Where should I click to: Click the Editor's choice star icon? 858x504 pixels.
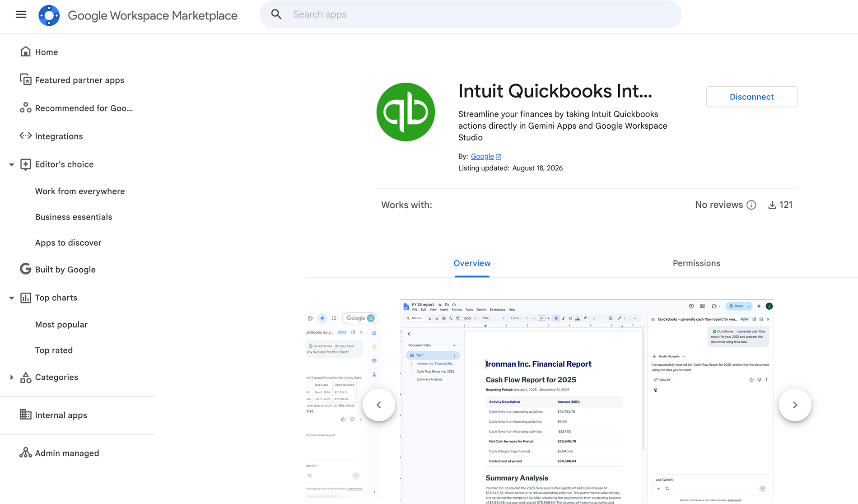pos(26,164)
